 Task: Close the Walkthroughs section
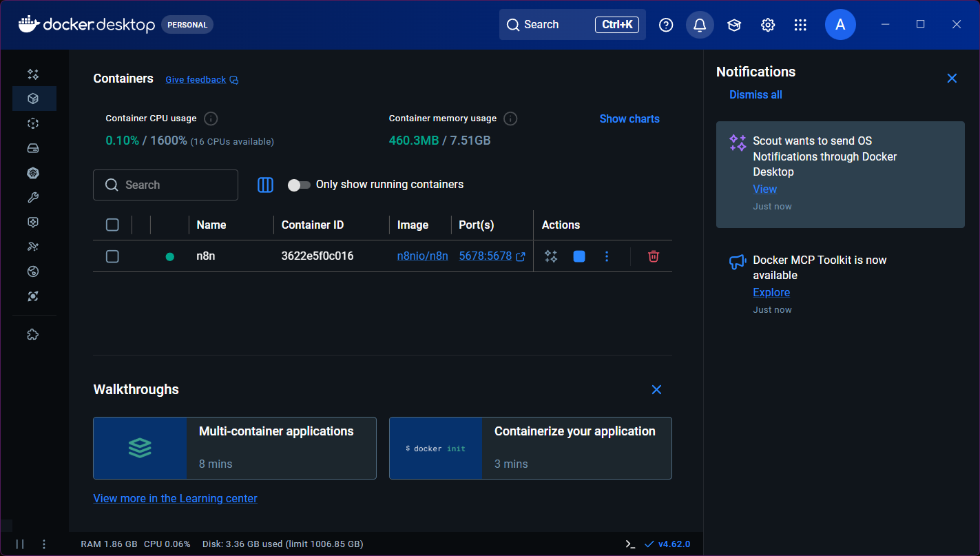[x=656, y=390]
